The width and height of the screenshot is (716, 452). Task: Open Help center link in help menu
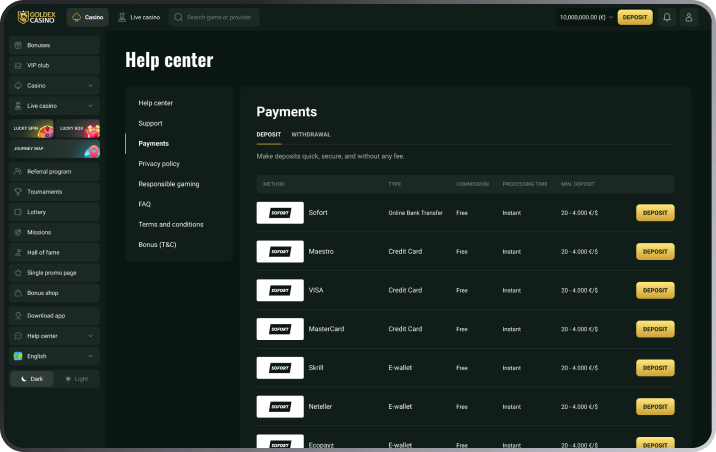point(155,103)
